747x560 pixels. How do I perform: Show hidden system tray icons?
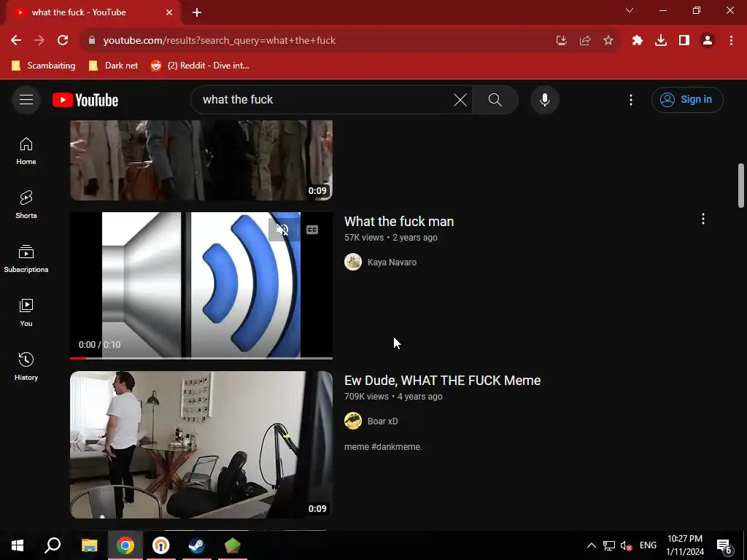(591, 545)
